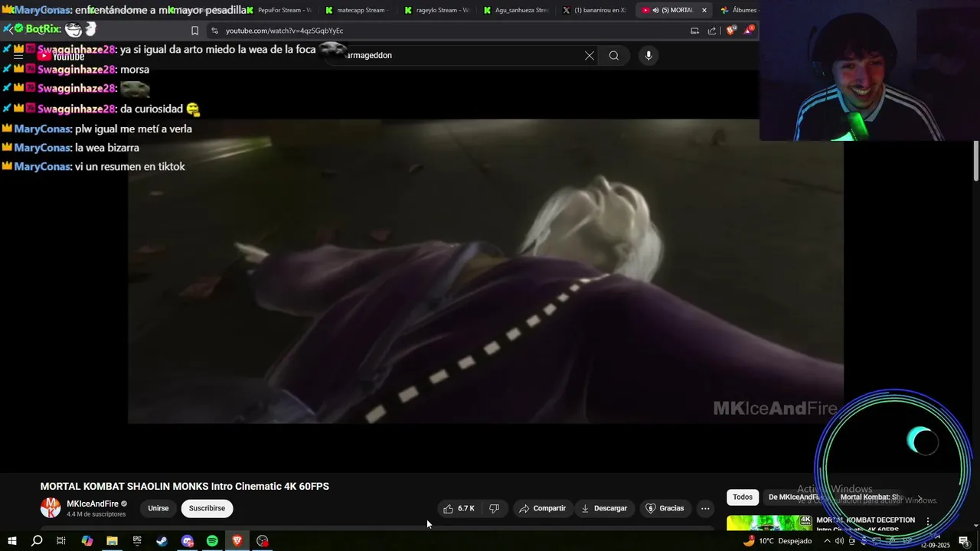Open Brave Shields lion icon
This screenshot has height=551, width=980.
click(730, 31)
